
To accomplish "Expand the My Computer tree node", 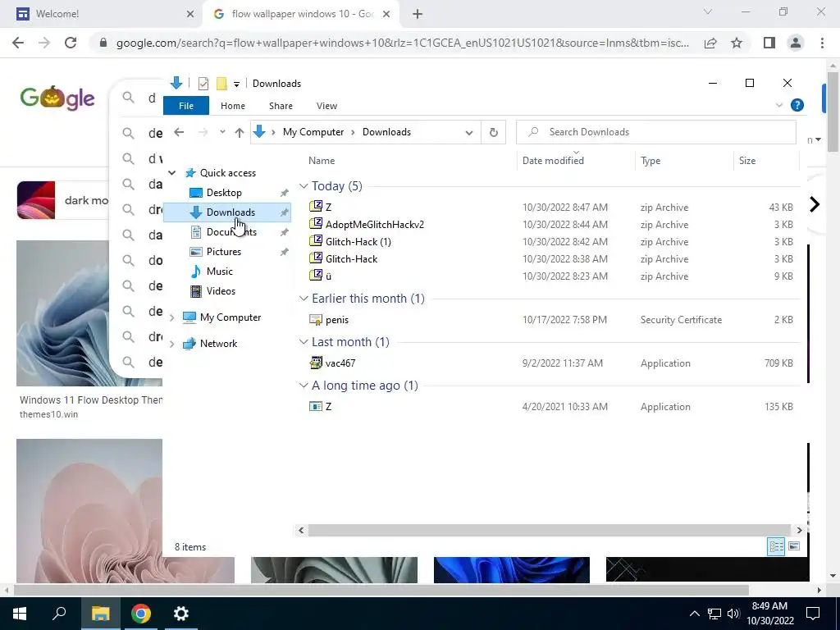I will click(172, 317).
